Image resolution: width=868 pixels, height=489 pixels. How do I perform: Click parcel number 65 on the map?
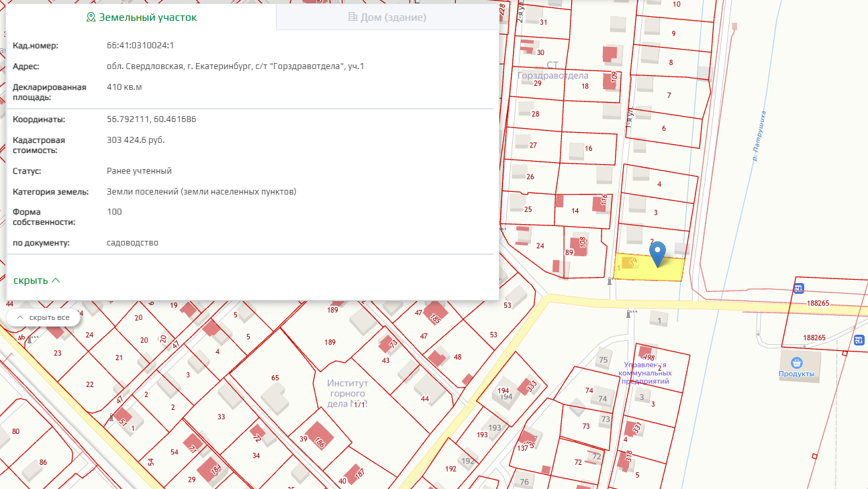(275, 378)
